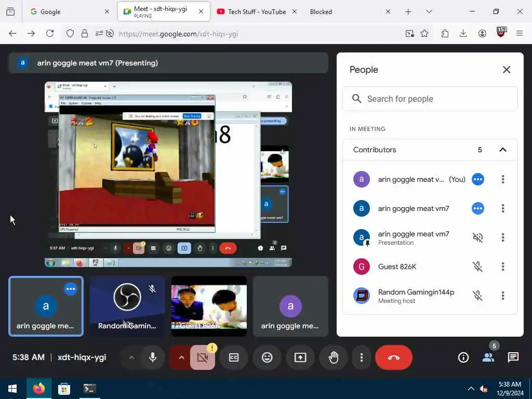This screenshot has width=532, height=399.
Task: Click the muted volume icon in system tray
Action: 484,389
